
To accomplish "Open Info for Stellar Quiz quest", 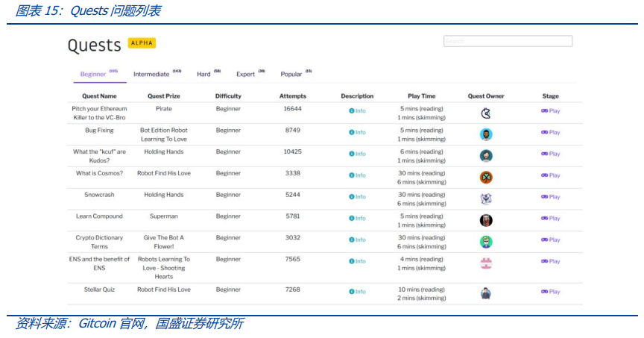I will point(357,292).
